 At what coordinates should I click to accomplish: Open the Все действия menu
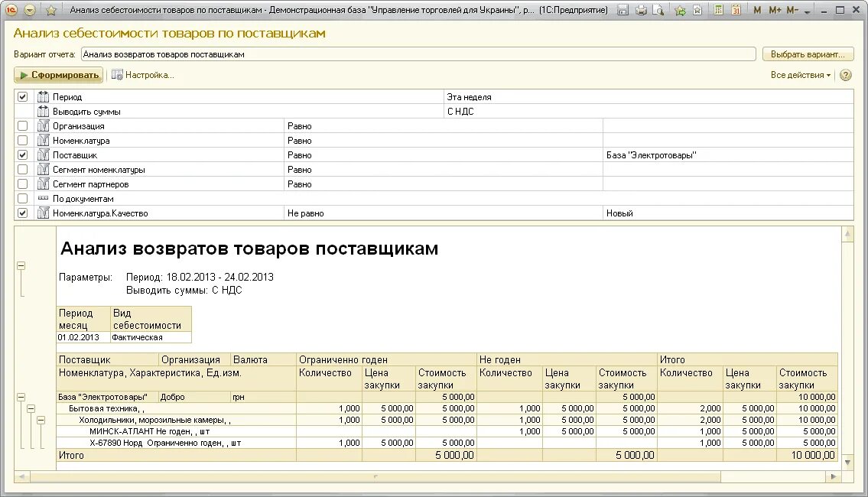click(801, 75)
